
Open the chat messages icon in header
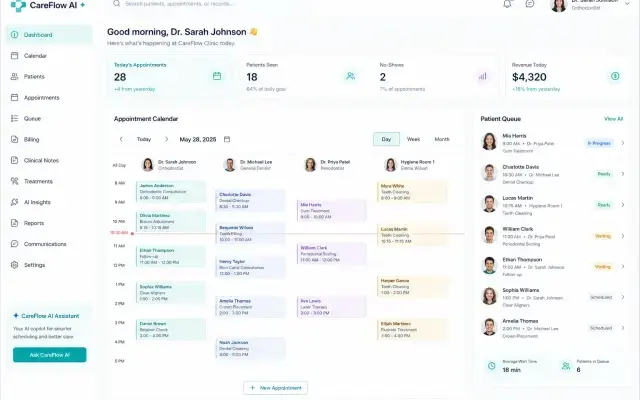[530, 4]
